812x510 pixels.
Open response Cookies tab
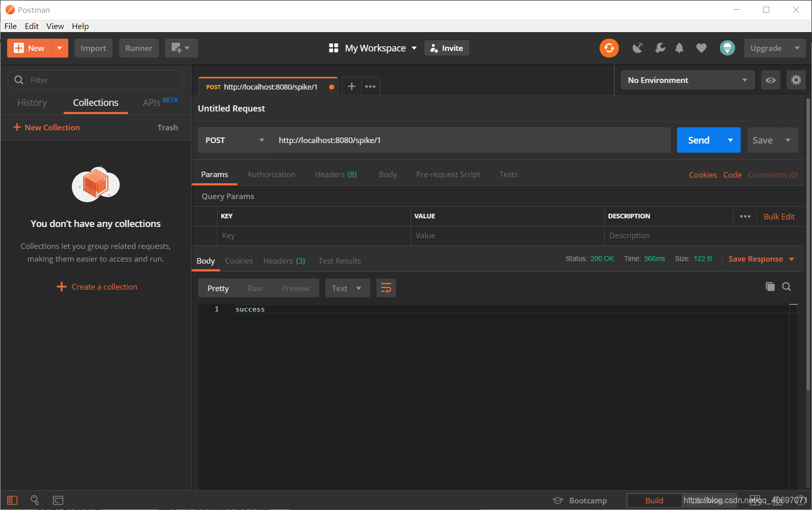(x=239, y=261)
